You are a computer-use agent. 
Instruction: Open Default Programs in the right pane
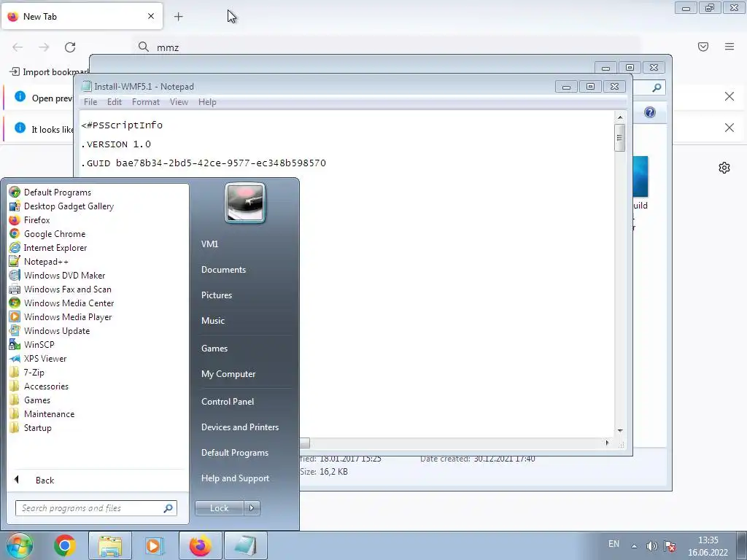pyautogui.click(x=234, y=453)
